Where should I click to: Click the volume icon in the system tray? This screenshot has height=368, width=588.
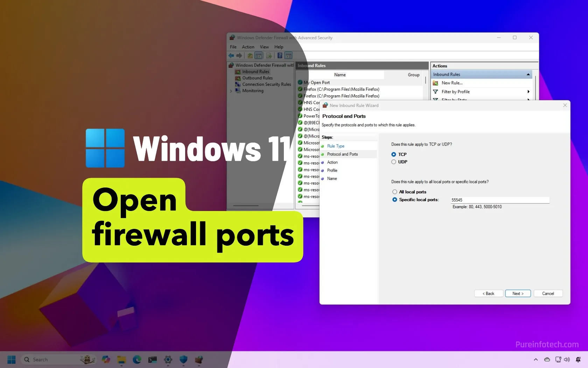pos(567,360)
